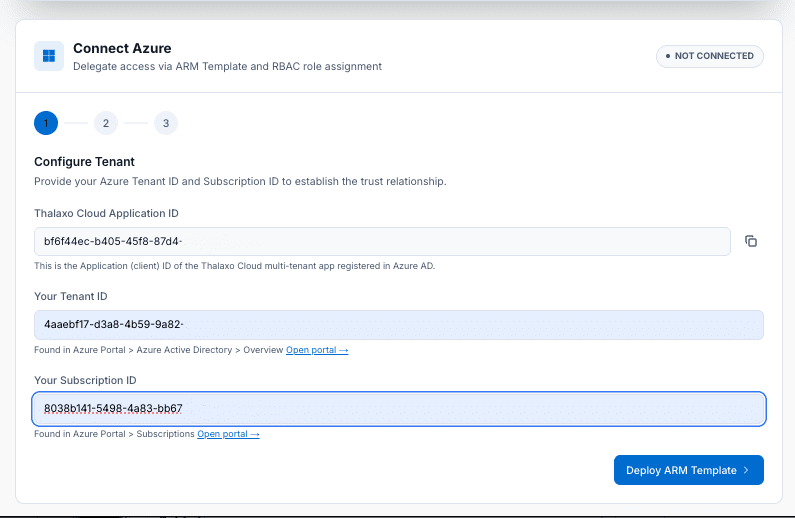
Task: Focus the Your Tenant ID field
Action: click(399, 324)
